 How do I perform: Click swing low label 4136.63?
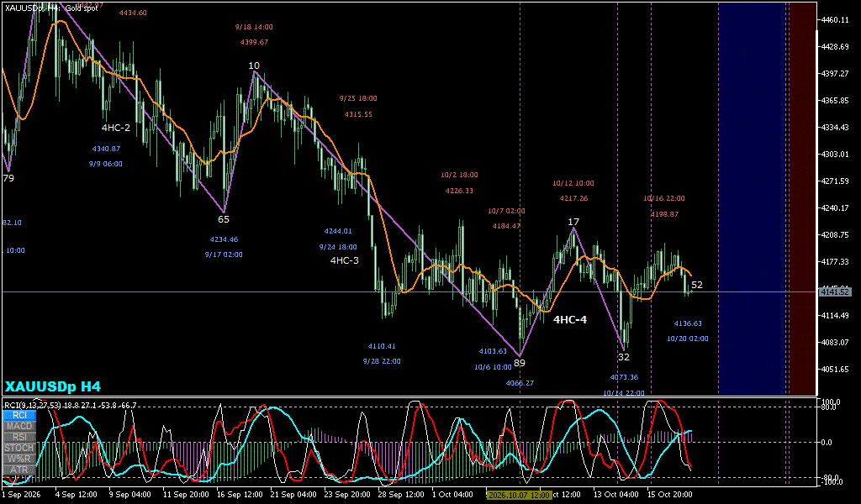coord(688,323)
